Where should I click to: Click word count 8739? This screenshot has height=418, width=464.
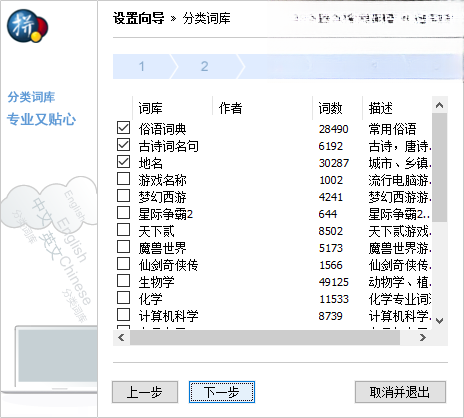click(x=330, y=316)
